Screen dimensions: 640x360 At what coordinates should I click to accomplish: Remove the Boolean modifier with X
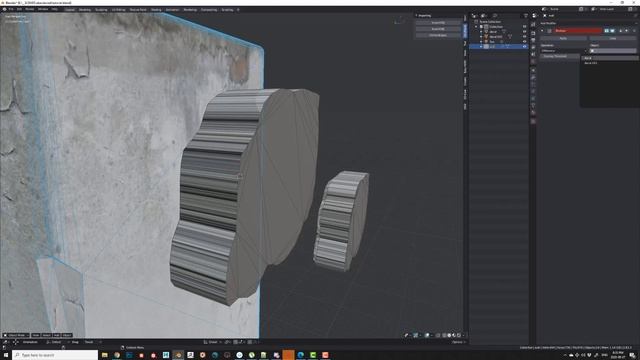click(634, 31)
